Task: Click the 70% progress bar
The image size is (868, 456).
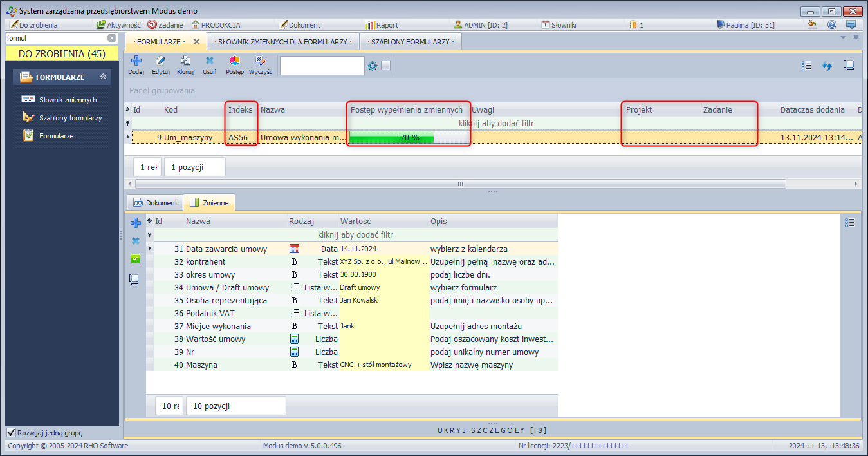Action: point(409,137)
